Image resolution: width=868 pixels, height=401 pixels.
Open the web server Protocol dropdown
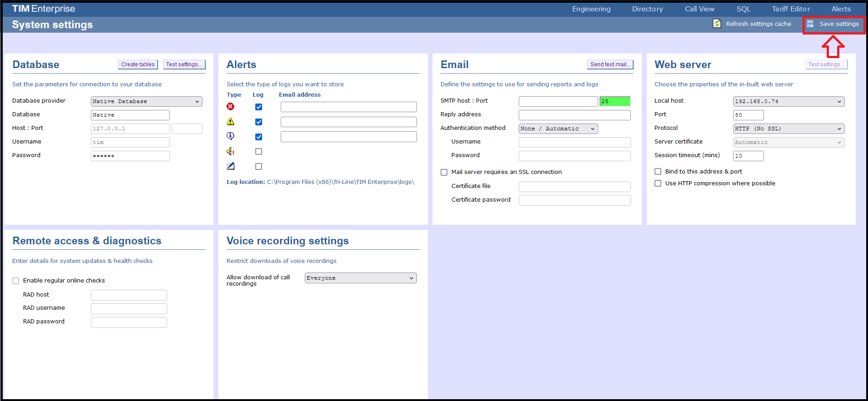pos(788,129)
